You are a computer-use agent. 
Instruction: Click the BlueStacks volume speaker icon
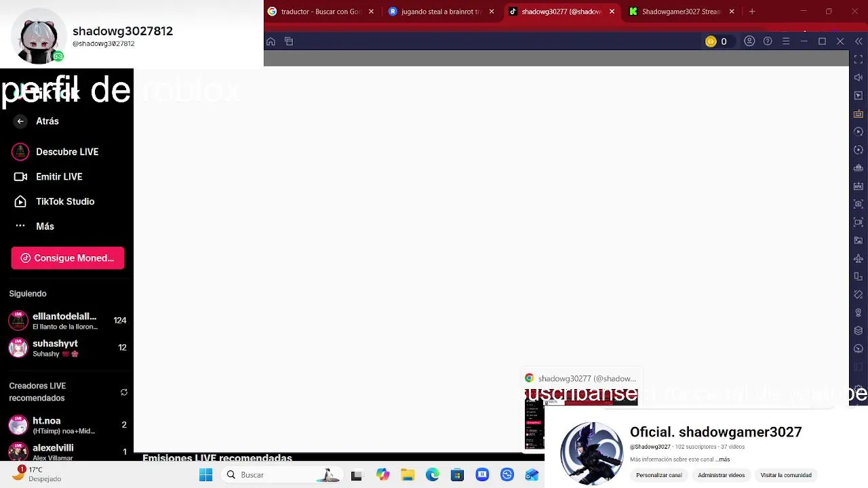click(859, 77)
